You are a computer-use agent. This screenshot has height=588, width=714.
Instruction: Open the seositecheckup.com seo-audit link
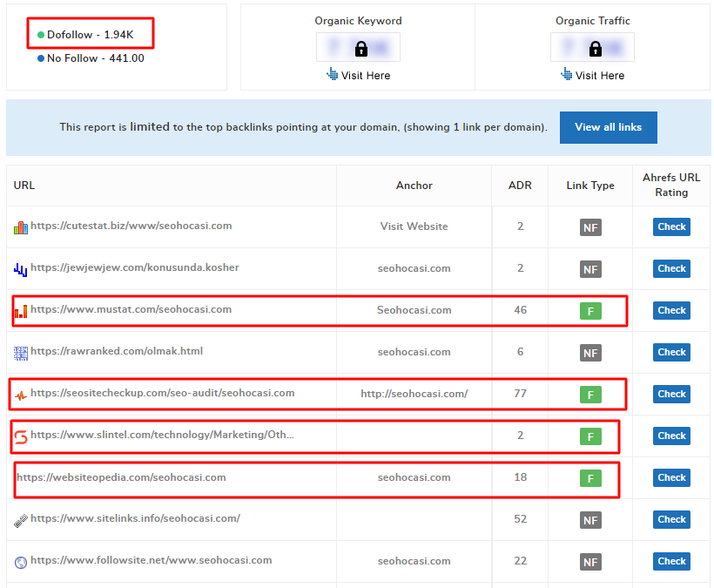point(163,393)
